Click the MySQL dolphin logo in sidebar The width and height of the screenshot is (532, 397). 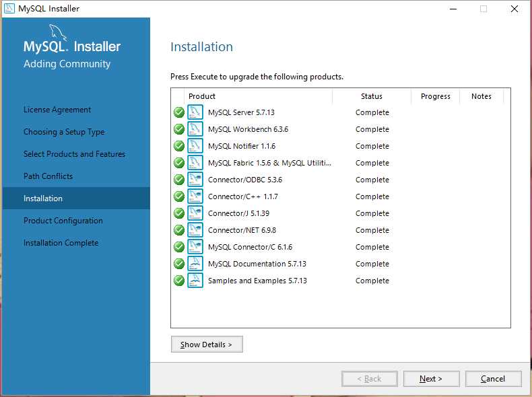pos(58,32)
